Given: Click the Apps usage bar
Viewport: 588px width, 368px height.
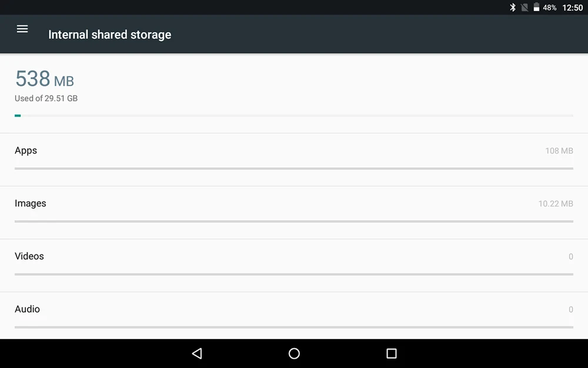Looking at the screenshot, I should point(294,168).
